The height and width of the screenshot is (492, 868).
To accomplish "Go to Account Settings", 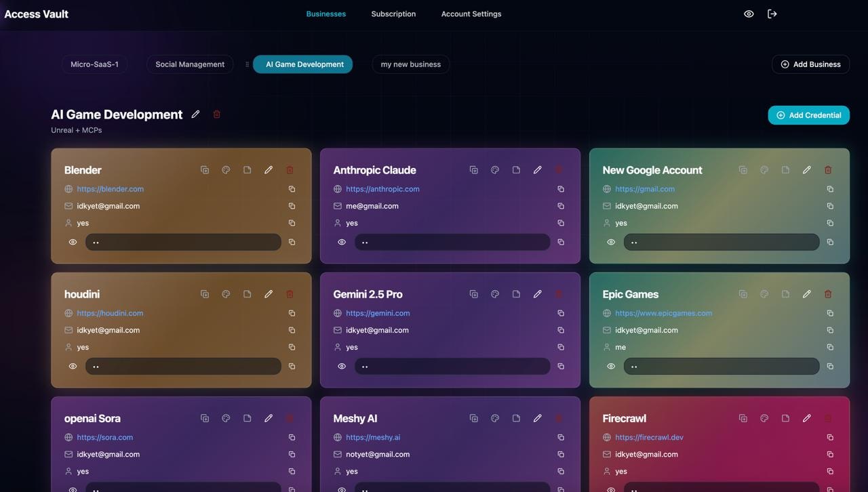I will 471,14.
